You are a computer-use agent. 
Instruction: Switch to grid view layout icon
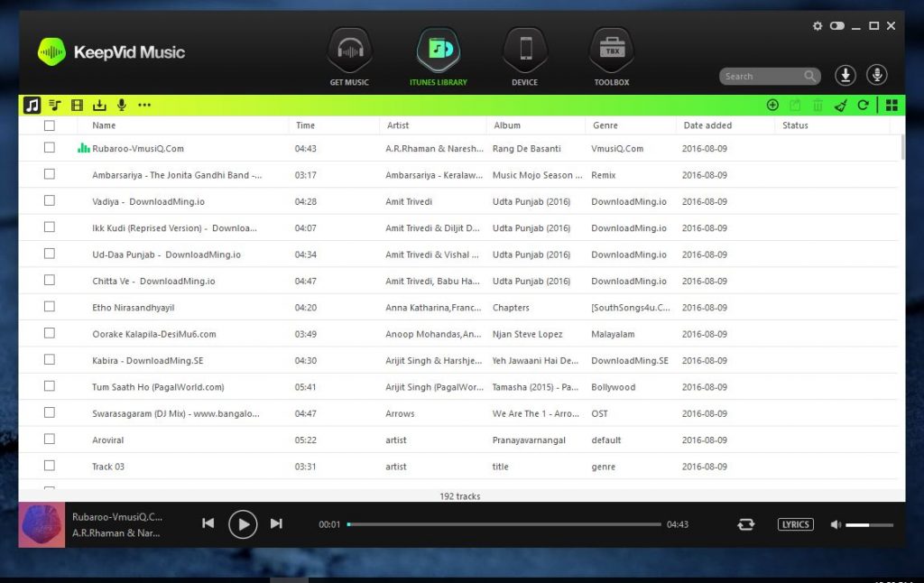(x=892, y=106)
